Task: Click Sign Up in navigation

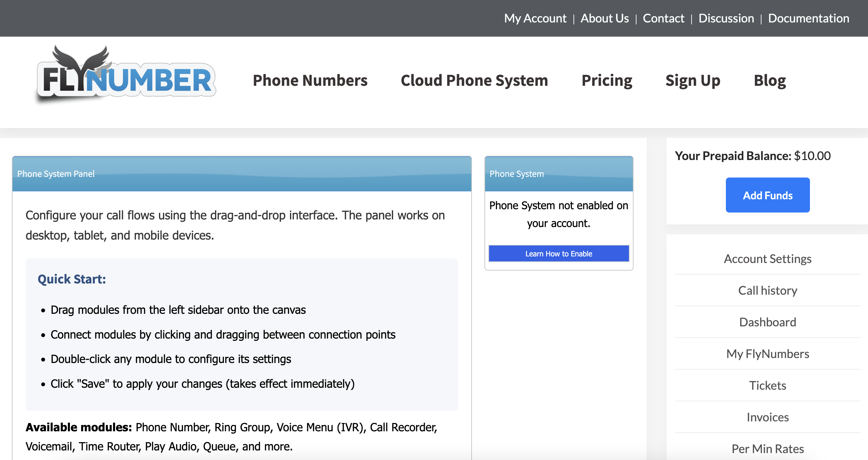Action: point(693,80)
